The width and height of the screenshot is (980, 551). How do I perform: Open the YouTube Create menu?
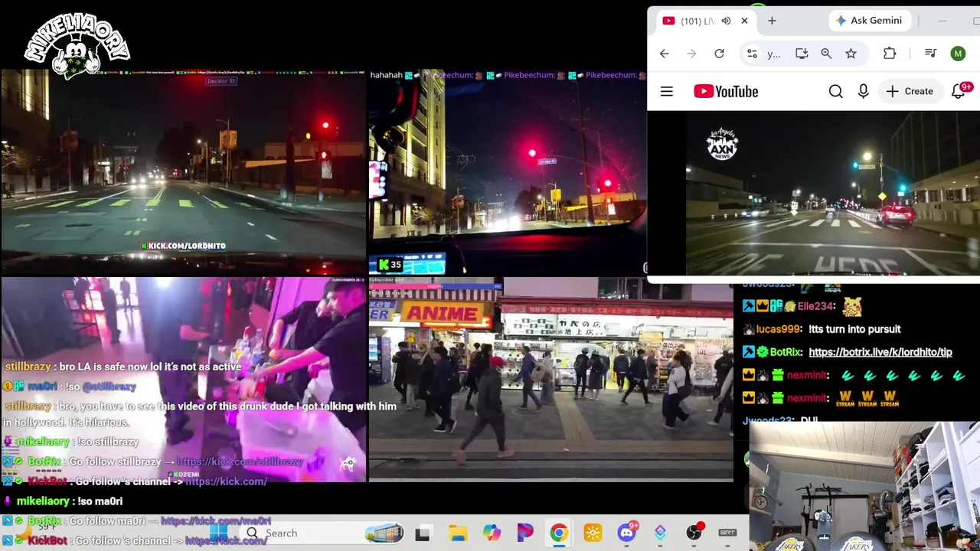[x=910, y=91]
